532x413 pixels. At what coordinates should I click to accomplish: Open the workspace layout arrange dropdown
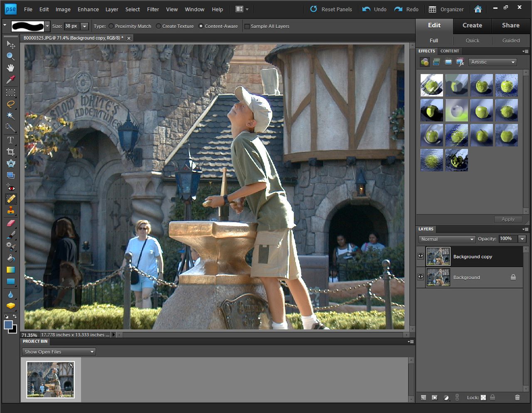(242, 9)
